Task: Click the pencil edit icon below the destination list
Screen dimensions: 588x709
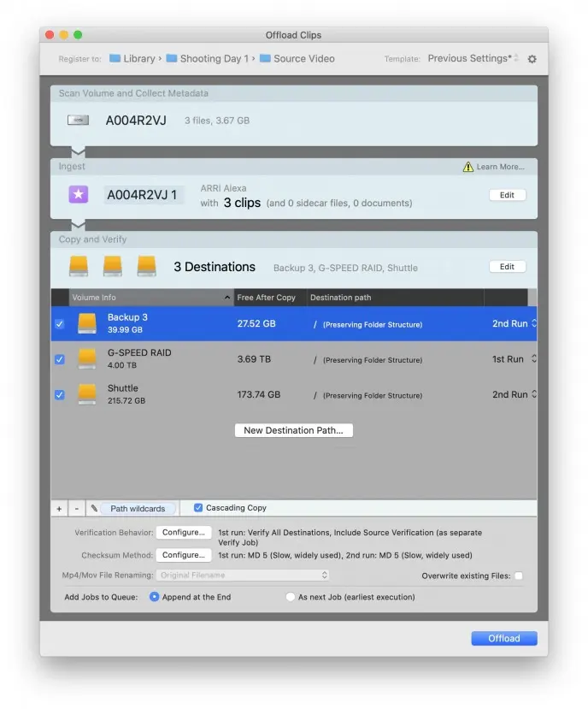Action: pyautogui.click(x=94, y=509)
